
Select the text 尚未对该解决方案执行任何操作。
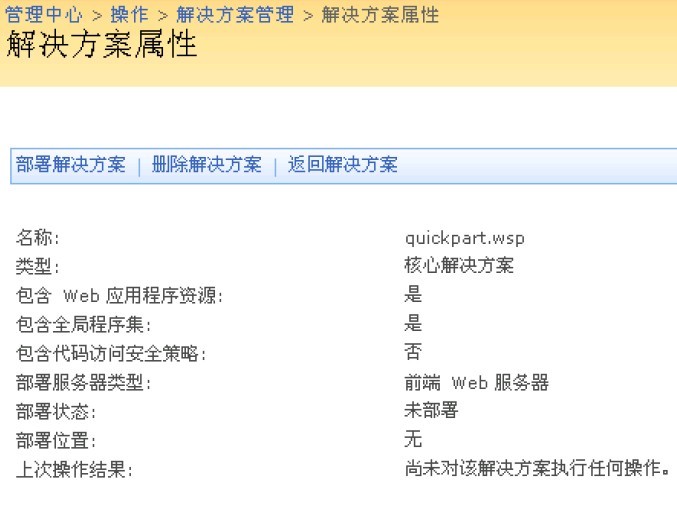(x=538, y=468)
